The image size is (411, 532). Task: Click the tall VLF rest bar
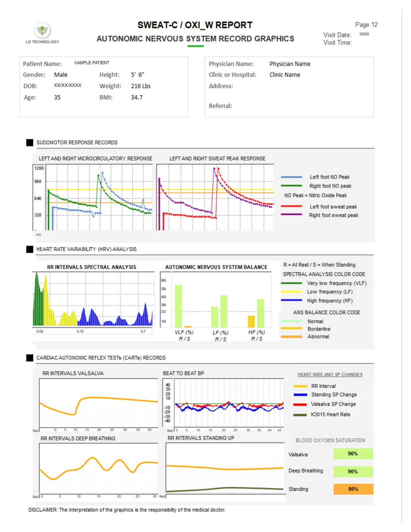pos(178,306)
